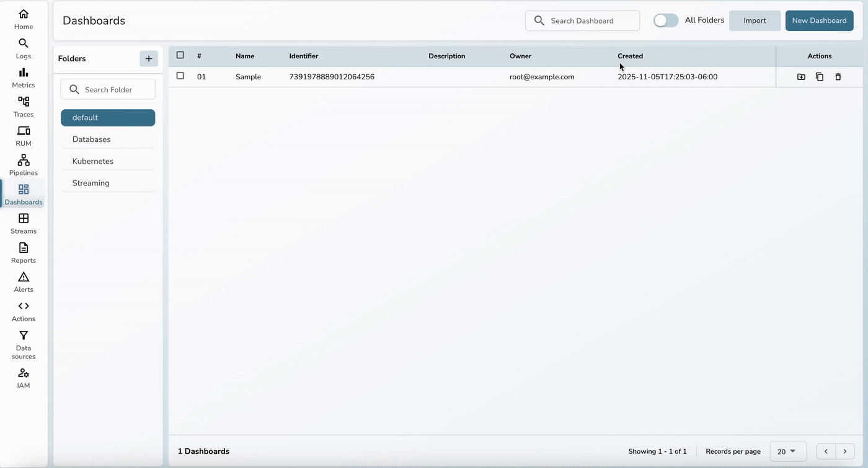Move Sample dashboard using the folder action icon
This screenshot has width=868, height=468.
coord(801,76)
